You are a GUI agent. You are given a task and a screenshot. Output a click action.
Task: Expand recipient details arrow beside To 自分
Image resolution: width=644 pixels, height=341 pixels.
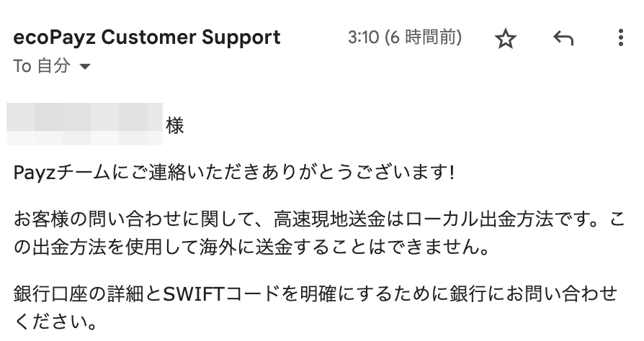coord(84,66)
